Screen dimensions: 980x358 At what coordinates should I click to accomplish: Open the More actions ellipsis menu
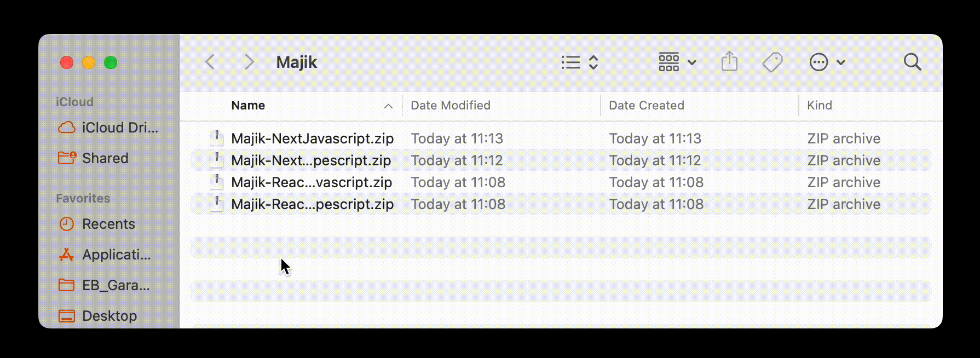pyautogui.click(x=827, y=62)
